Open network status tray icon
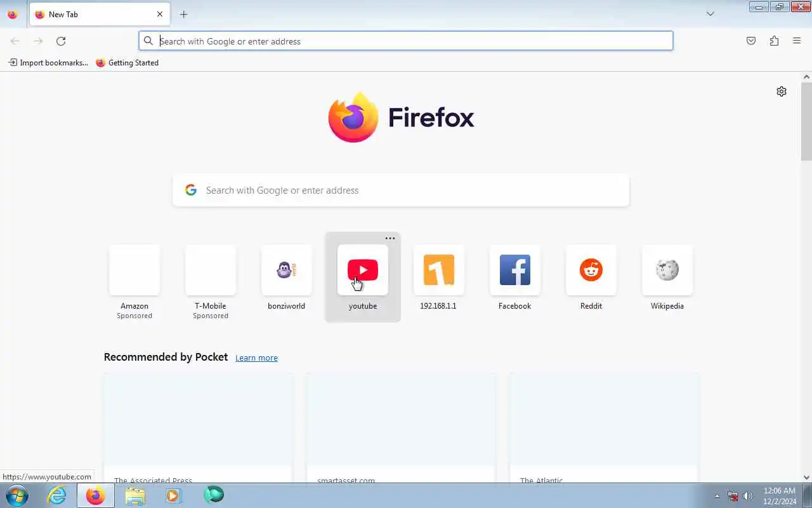 coord(733,496)
